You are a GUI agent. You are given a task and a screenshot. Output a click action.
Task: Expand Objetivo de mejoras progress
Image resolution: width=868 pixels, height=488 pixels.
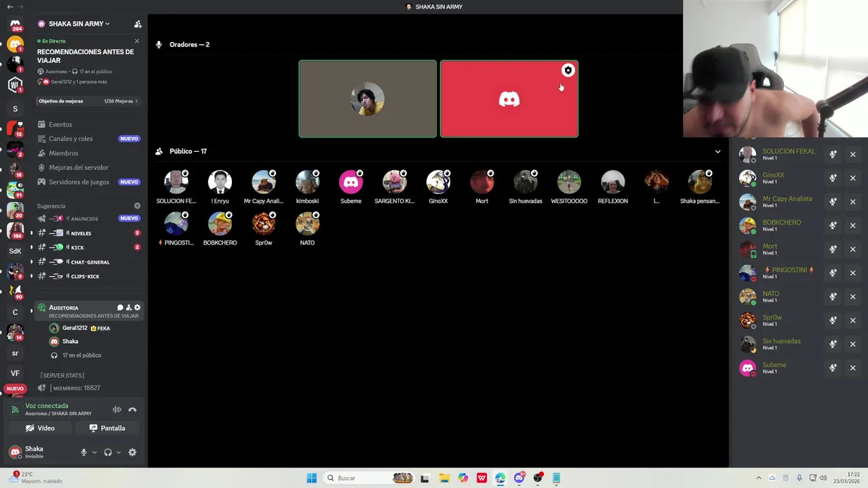click(x=88, y=101)
